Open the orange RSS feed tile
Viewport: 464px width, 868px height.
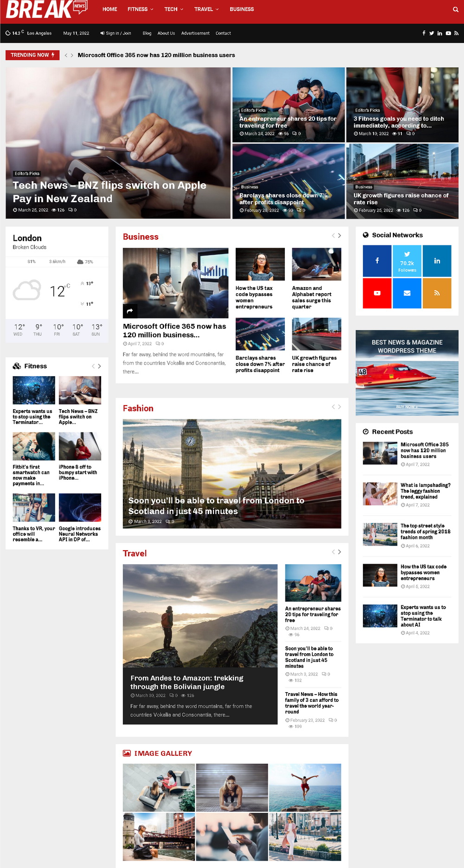tap(437, 293)
